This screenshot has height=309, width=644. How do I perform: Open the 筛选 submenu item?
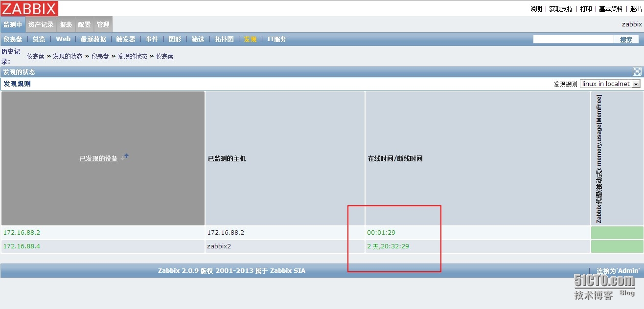pos(198,39)
